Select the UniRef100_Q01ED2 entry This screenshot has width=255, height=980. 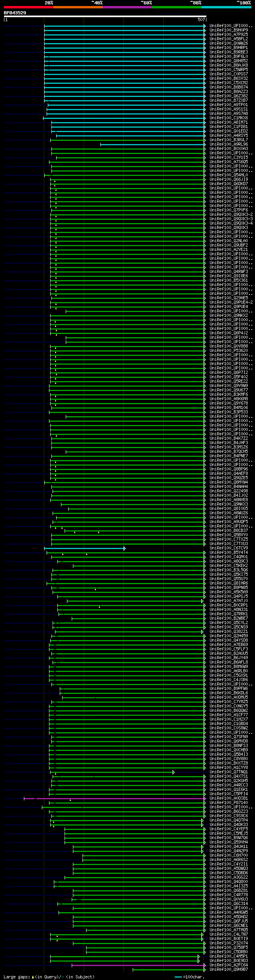(229, 131)
